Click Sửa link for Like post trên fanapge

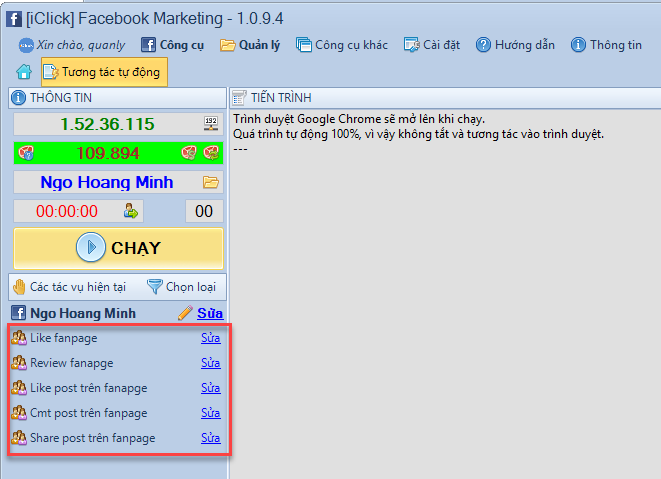click(x=211, y=388)
